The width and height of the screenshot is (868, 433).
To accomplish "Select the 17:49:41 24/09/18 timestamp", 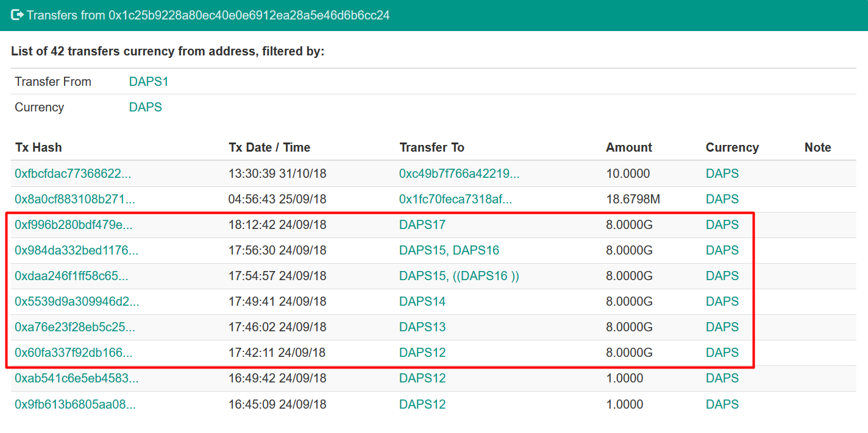I will point(277,301).
